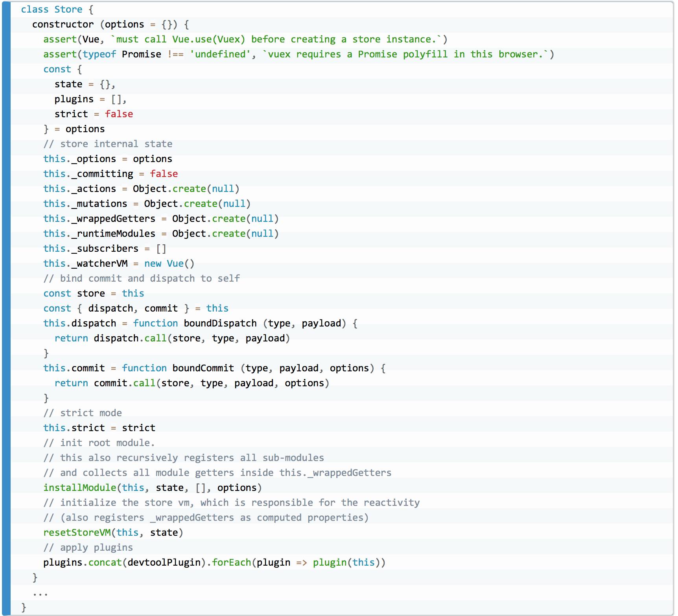The image size is (678, 616).
Task: Click the 'const { dispatch, commit } = this' line
Action: [136, 308]
